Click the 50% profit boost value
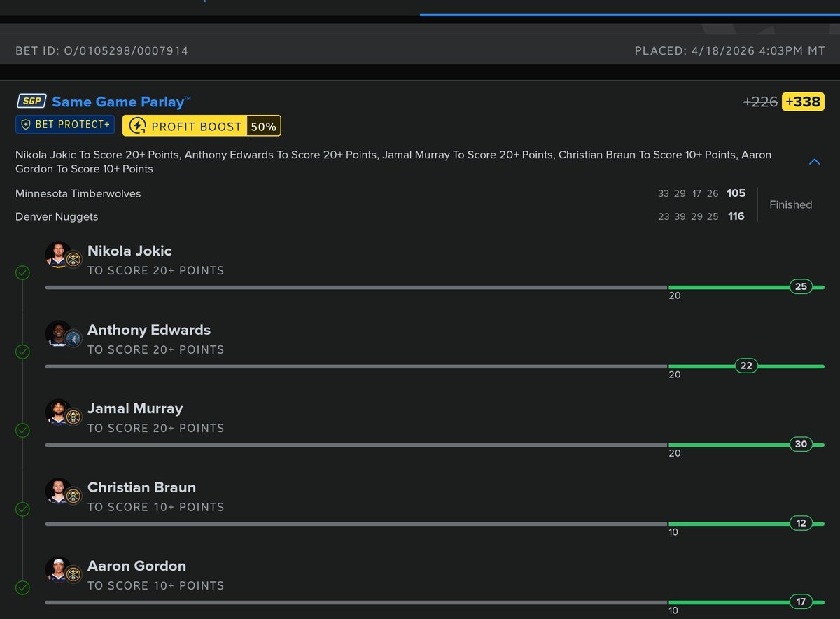This screenshot has width=840, height=619. click(x=264, y=126)
